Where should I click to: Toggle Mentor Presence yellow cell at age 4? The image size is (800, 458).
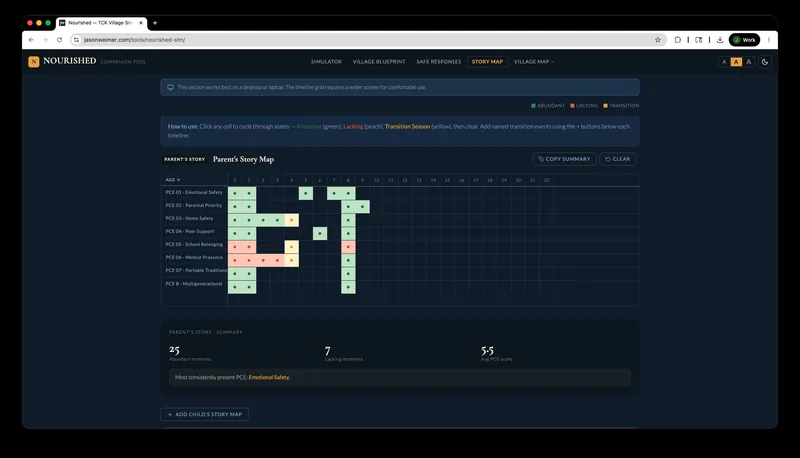[291, 260]
